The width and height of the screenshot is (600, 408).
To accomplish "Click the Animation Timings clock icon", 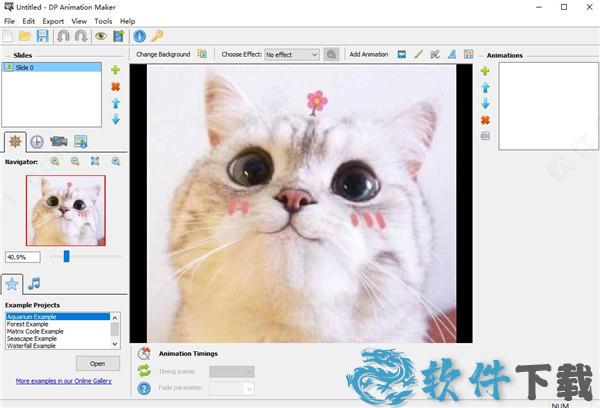I will click(144, 353).
